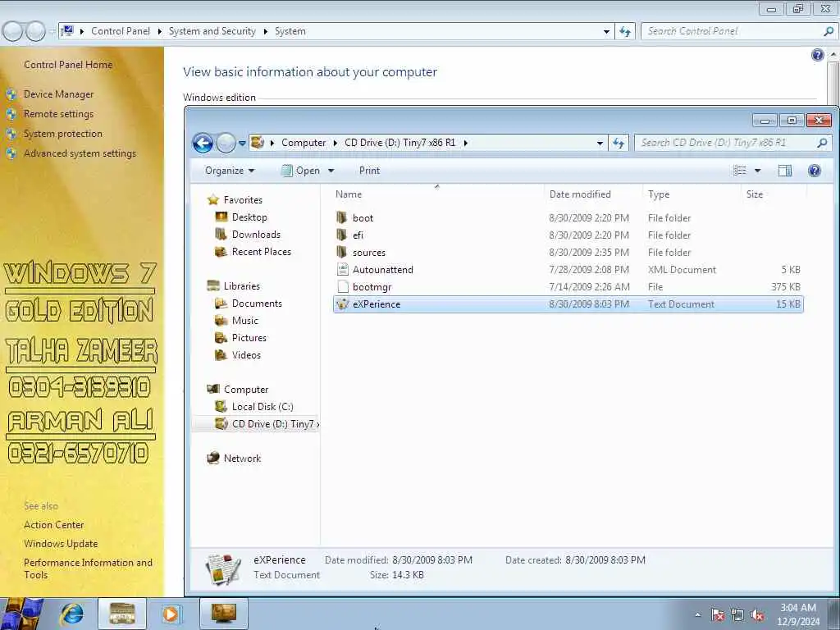This screenshot has width=840, height=630.
Task: Open the recent locations dropdown beside Forward
Action: (x=242, y=143)
